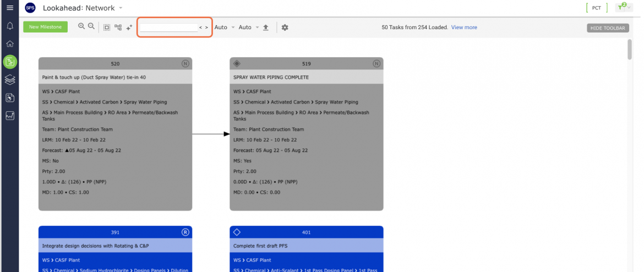This screenshot has width=644, height=272.
Task: Click 'Complete first draft PFS' title
Action: click(x=261, y=246)
